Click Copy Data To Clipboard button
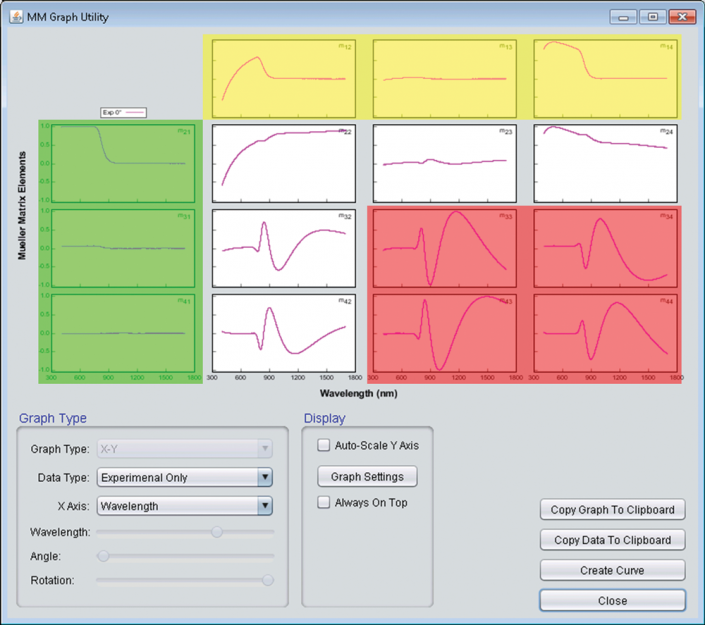The image size is (705, 625). pyautogui.click(x=612, y=540)
